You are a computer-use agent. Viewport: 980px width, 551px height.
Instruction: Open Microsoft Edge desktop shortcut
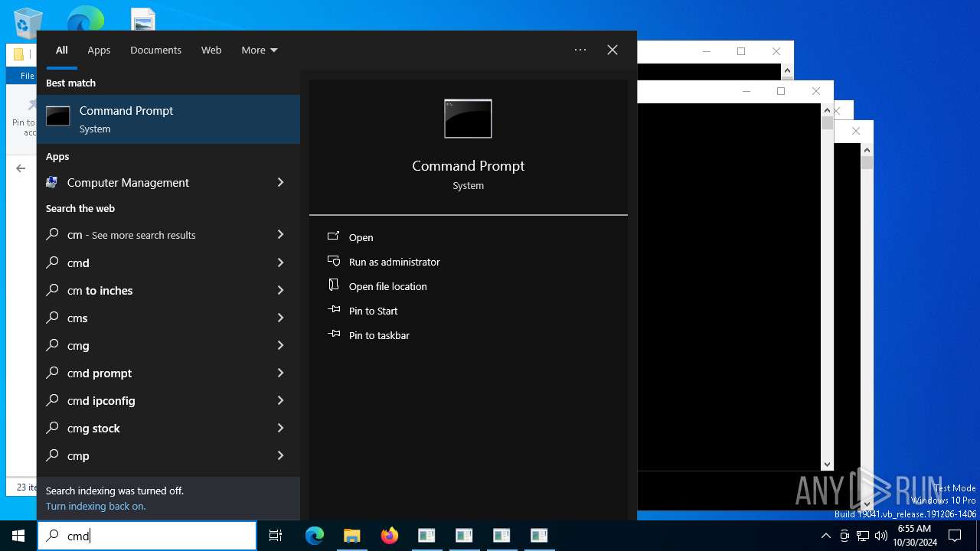[x=85, y=19]
